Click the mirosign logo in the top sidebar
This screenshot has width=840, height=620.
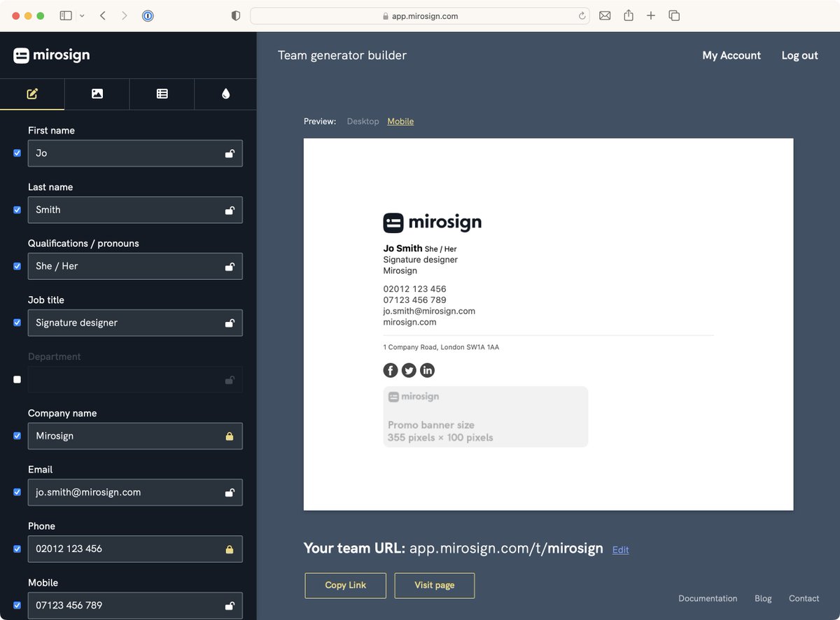click(x=50, y=55)
